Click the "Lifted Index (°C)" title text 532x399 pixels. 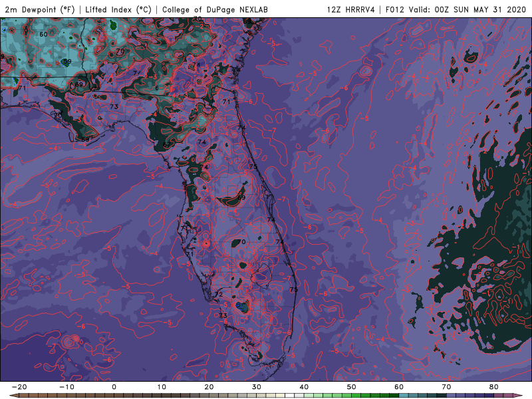(118, 10)
